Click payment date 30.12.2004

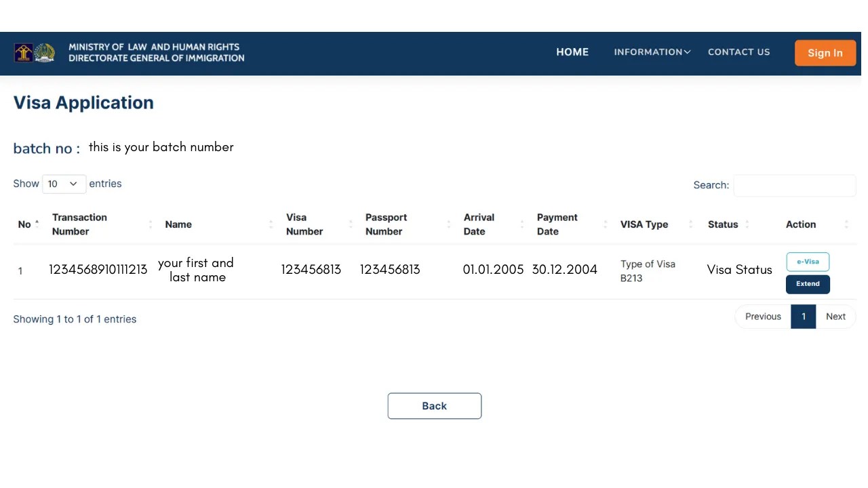click(565, 270)
